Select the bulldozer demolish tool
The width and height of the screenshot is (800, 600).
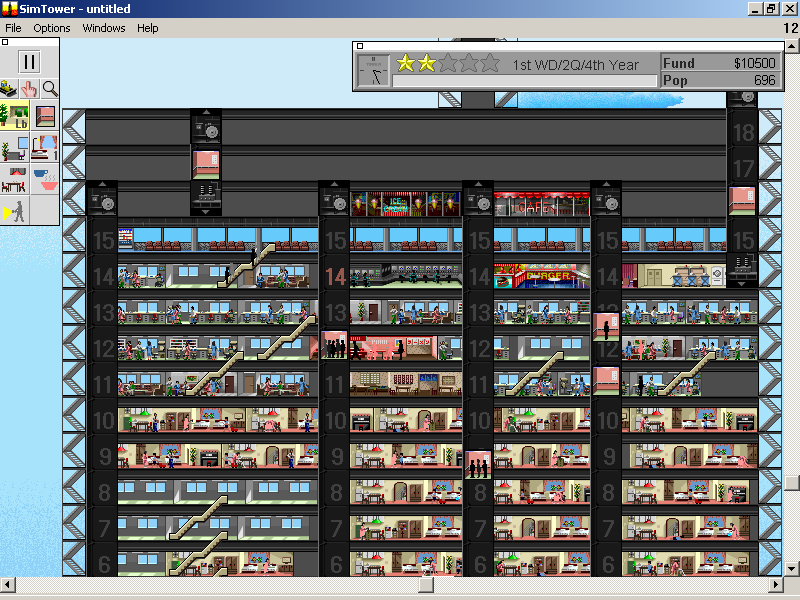pos(9,89)
